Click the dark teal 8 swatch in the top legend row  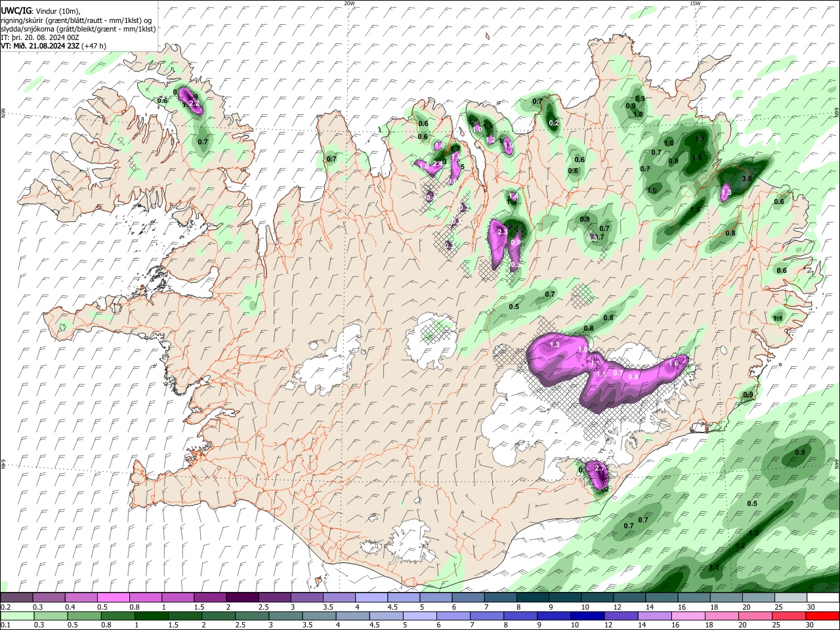(533, 597)
